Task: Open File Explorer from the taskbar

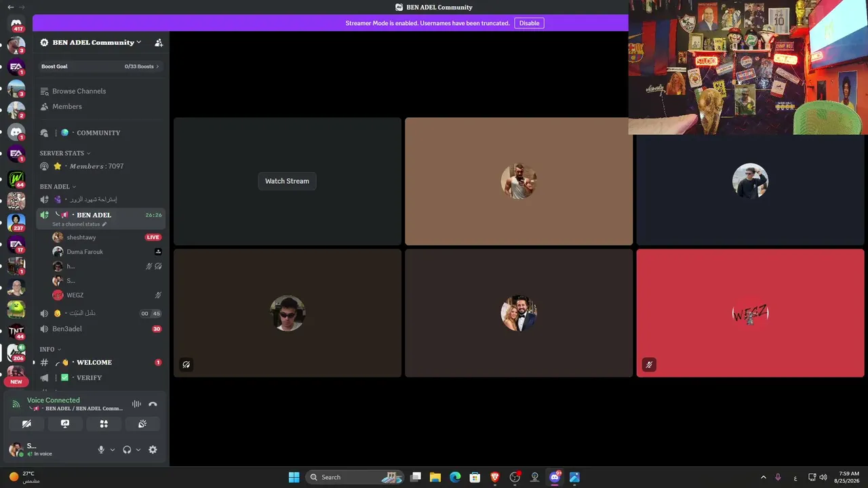Action: click(x=435, y=477)
